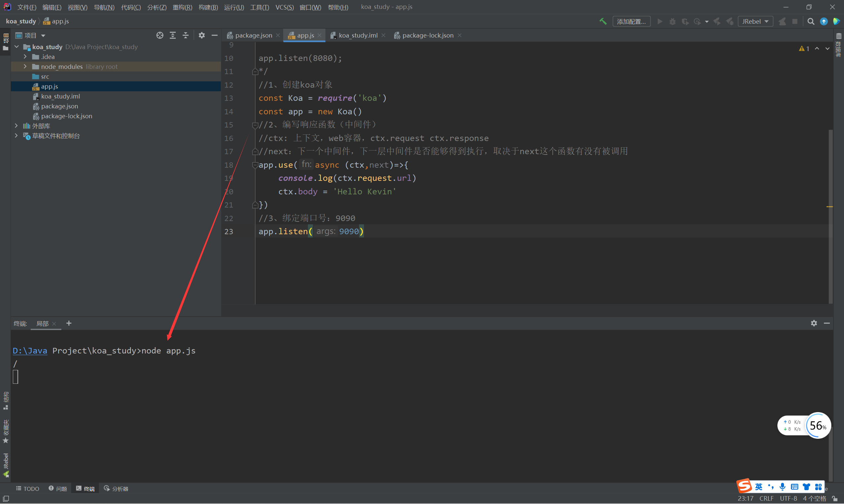Collapse the koa_study root folder
Viewport: 844px width, 504px height.
click(16, 46)
